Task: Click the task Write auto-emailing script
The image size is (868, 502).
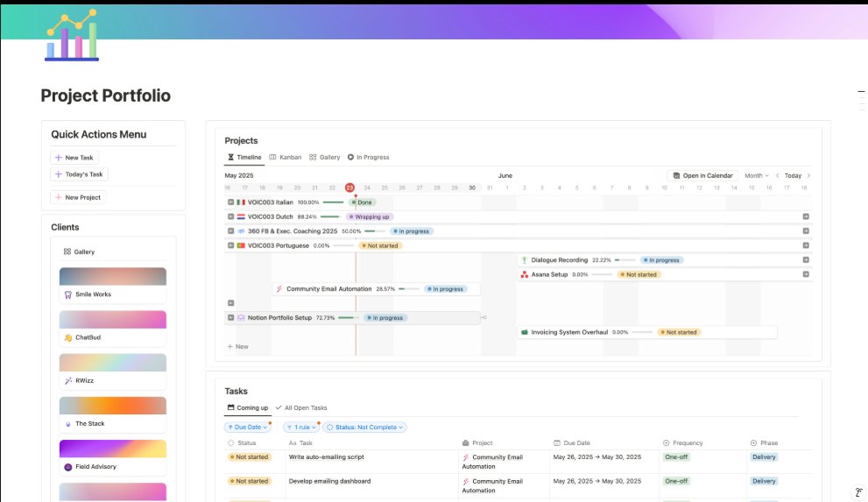Action: tap(327, 457)
